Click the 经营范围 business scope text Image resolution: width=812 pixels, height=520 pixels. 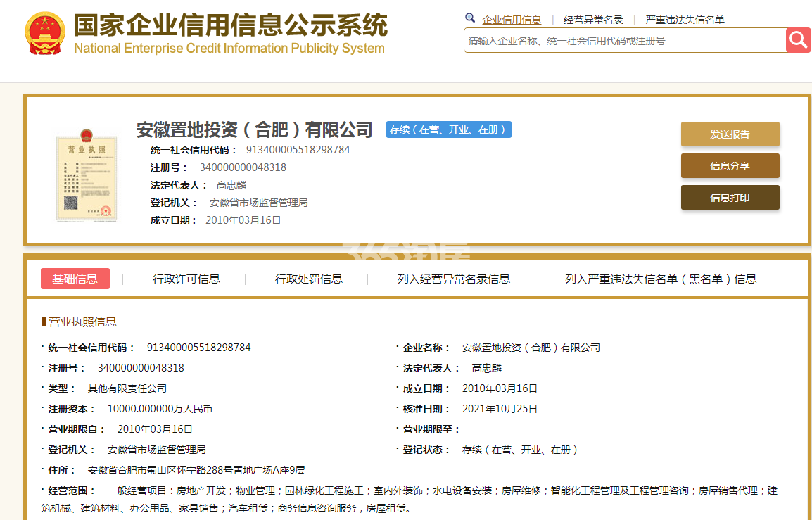(409, 500)
